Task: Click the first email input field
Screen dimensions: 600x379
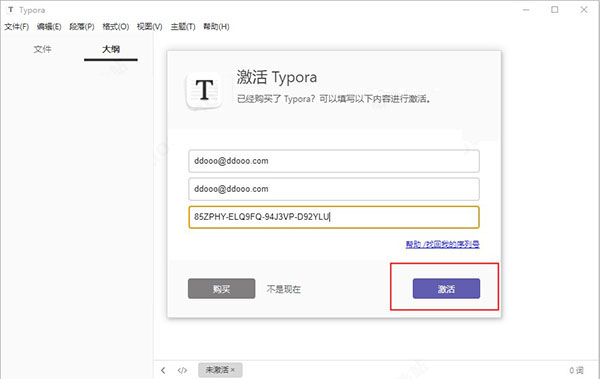Action: tap(334, 161)
